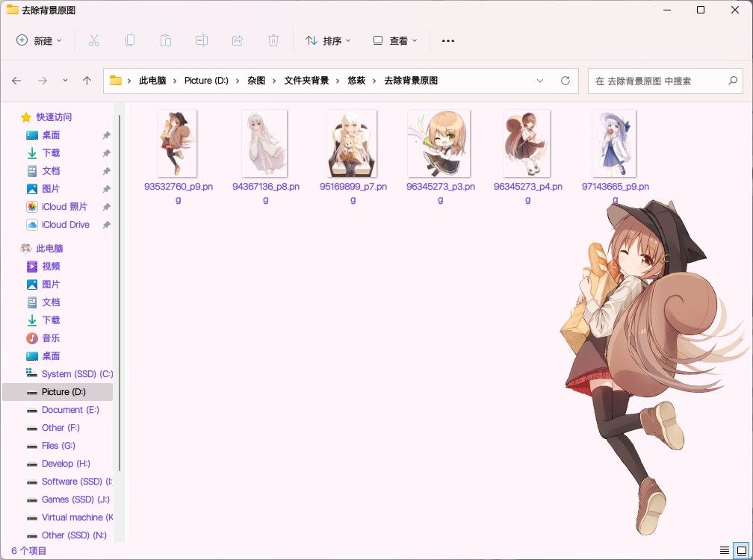The width and height of the screenshot is (753, 560).
Task: Expand chevron after Picture (D:) in breadcrumb
Action: [238, 81]
